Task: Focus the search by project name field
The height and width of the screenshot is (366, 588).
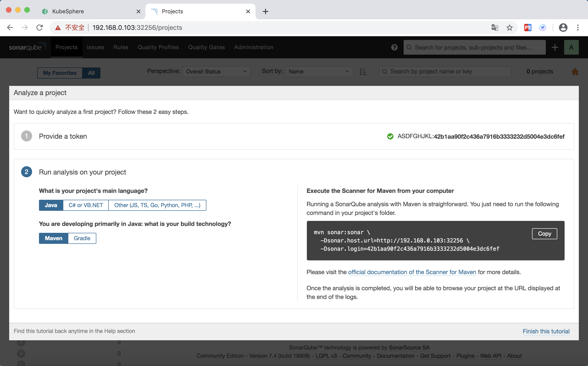Action: [x=445, y=72]
